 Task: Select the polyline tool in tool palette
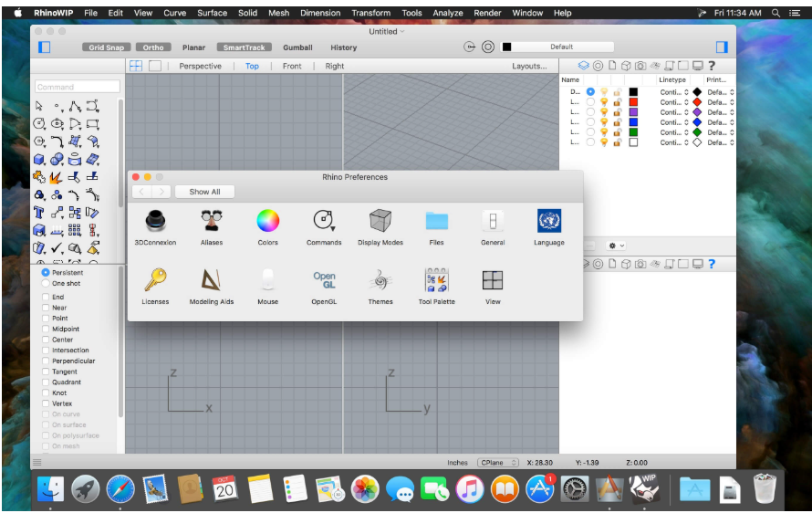[x=75, y=106]
